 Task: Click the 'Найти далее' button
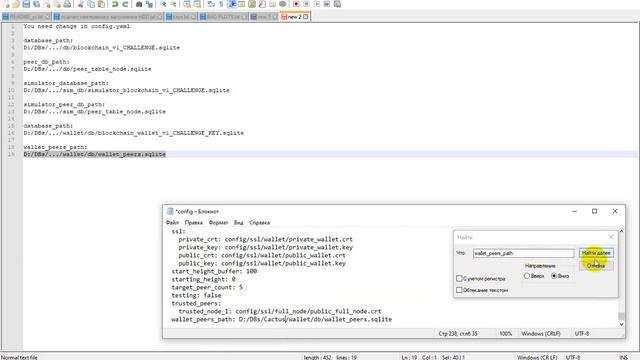pyautogui.click(x=596, y=253)
